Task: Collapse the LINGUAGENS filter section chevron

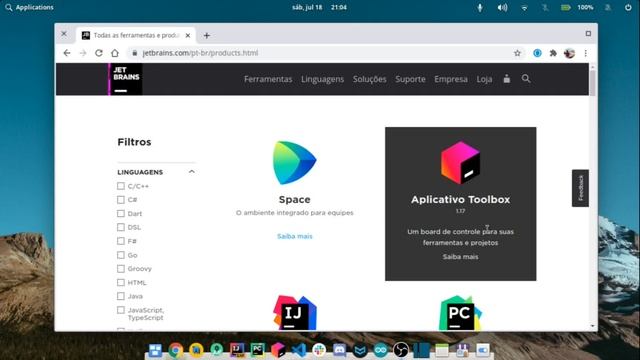Action: [x=191, y=172]
